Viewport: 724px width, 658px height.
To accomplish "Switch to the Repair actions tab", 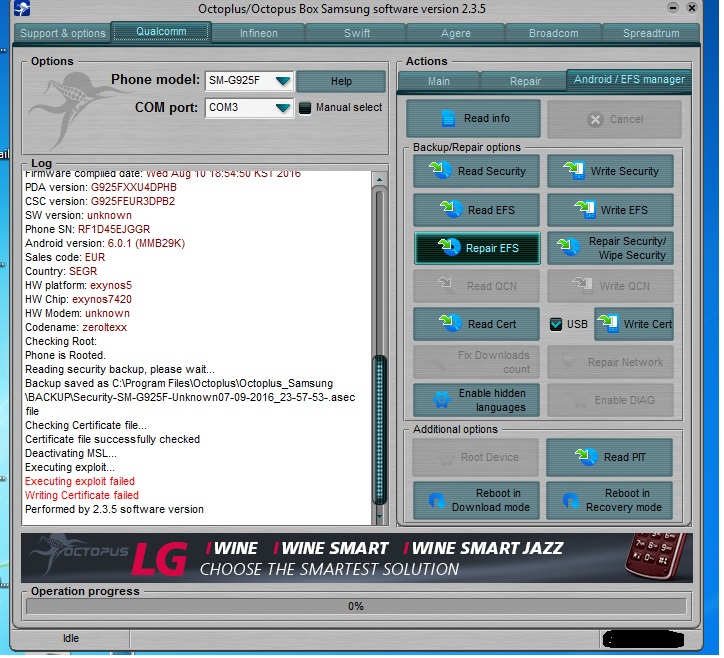I will pyautogui.click(x=525, y=81).
